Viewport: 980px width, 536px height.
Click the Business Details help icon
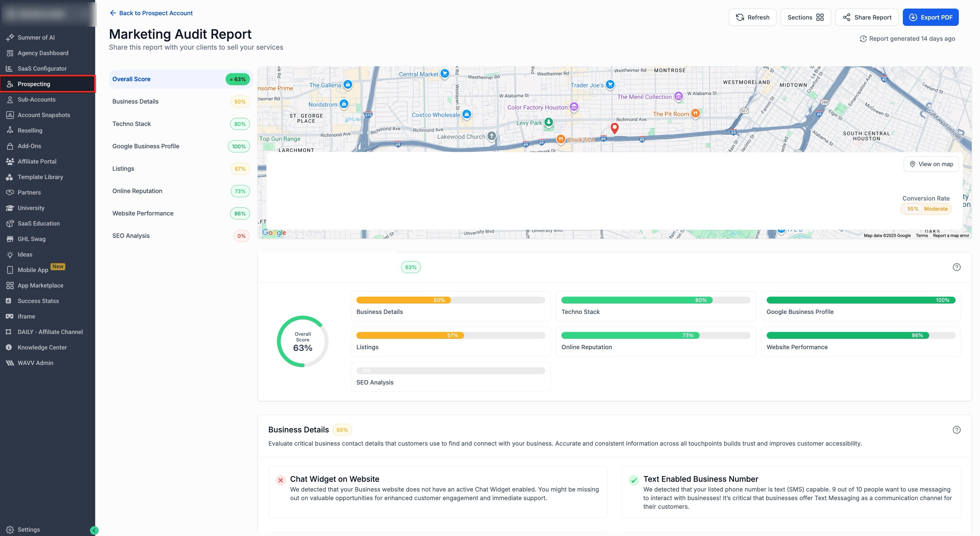pos(956,430)
